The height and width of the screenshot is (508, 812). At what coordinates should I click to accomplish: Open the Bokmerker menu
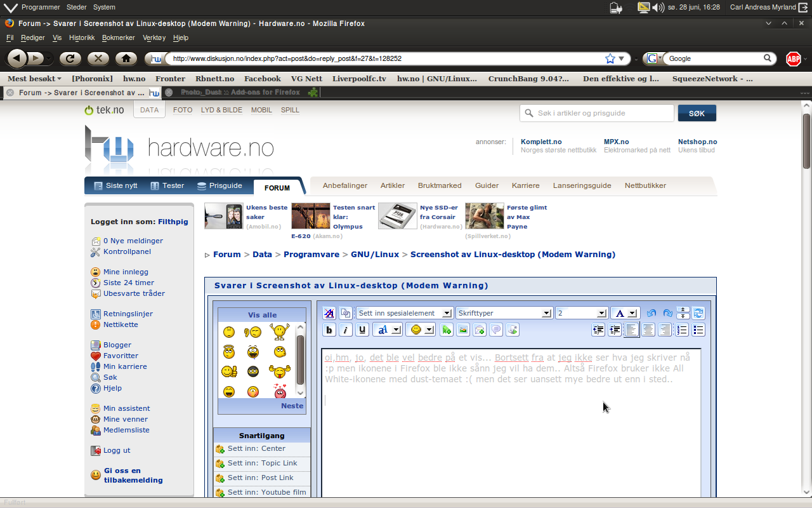click(118, 37)
